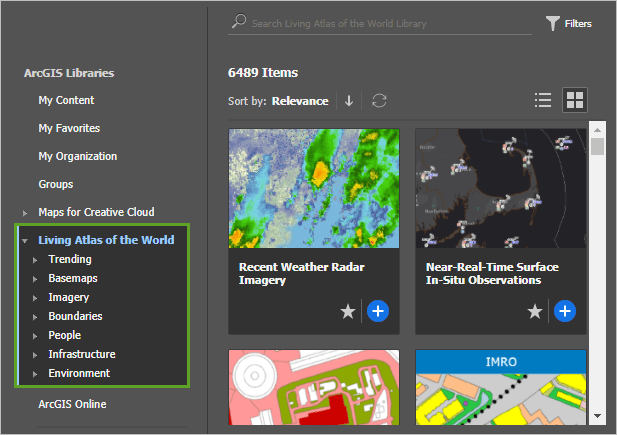Open the pink and green site map thumbnail
Image resolution: width=617 pixels, height=435 pixels.
[x=314, y=387]
